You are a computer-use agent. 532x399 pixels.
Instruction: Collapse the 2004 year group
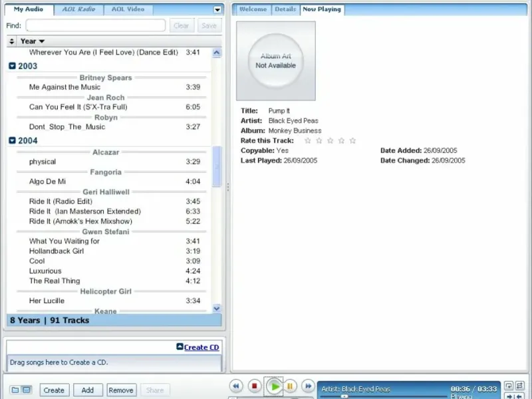pyautogui.click(x=12, y=140)
